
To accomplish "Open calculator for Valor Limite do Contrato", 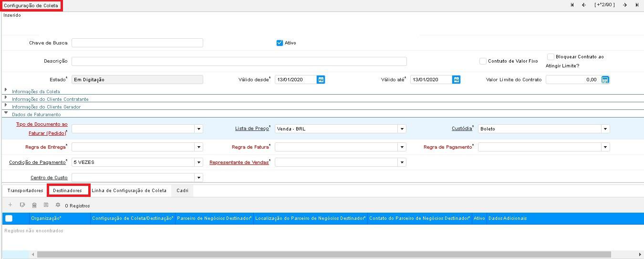I will (x=605, y=80).
